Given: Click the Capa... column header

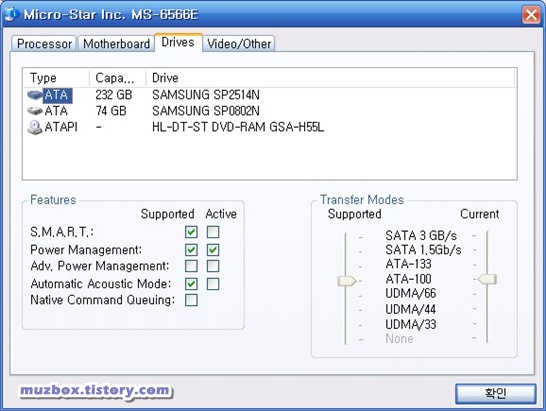Looking at the screenshot, I should pos(118,78).
